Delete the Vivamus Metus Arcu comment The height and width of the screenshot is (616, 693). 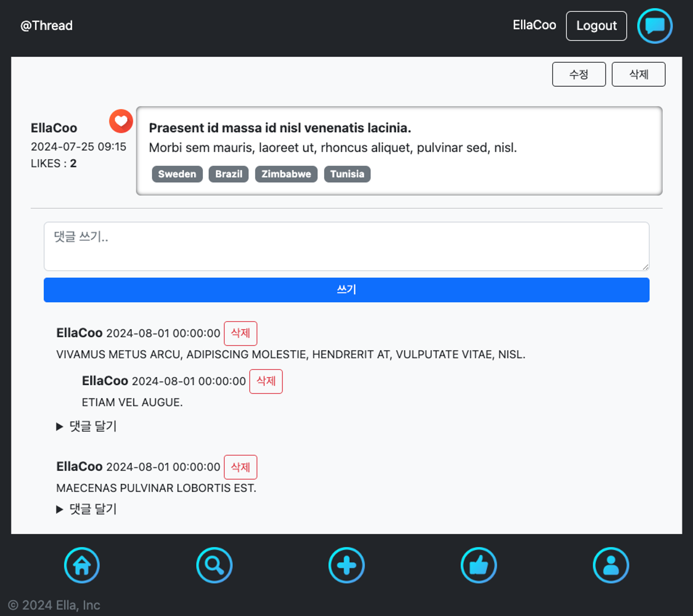240,333
